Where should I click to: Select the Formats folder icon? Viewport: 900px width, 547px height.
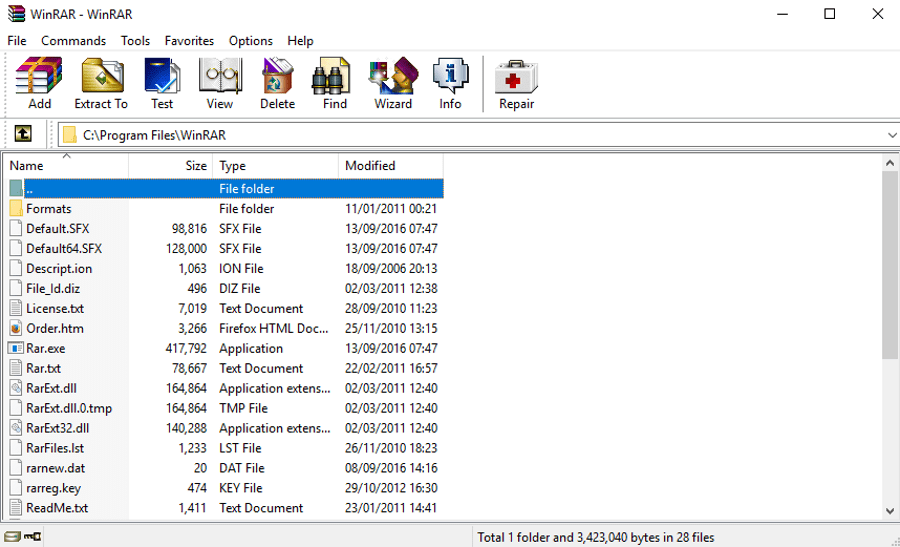(16, 208)
